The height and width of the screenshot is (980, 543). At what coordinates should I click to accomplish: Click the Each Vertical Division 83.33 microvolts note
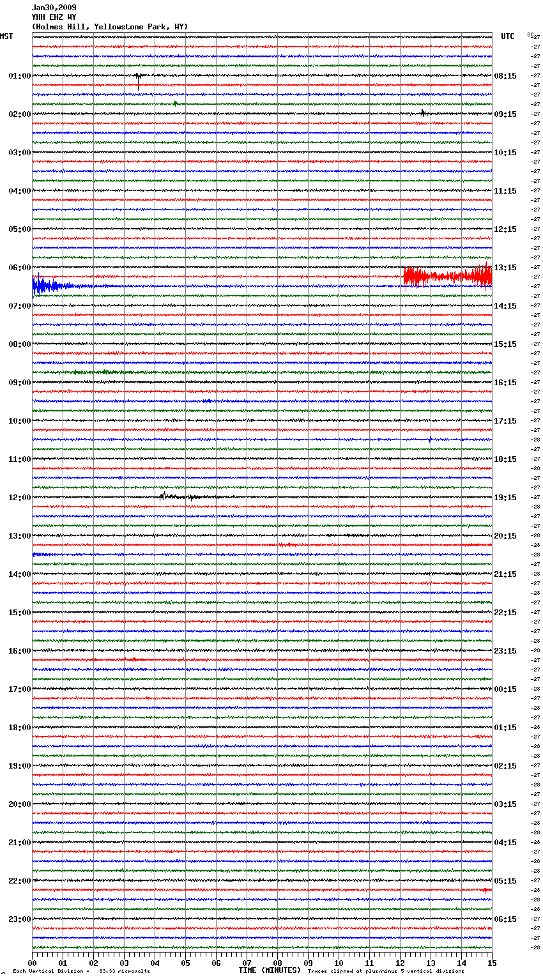81,971
